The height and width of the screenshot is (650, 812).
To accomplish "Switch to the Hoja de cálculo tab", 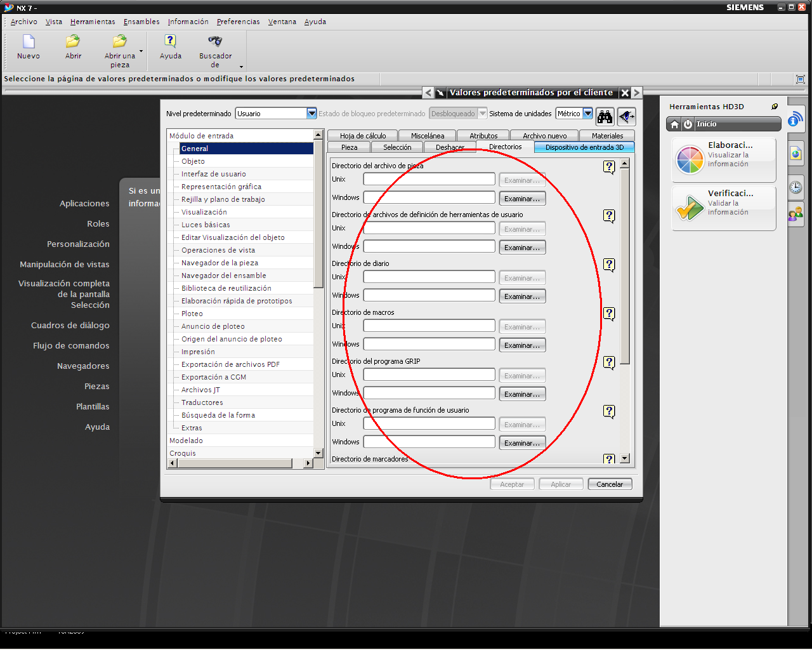I will [x=362, y=136].
